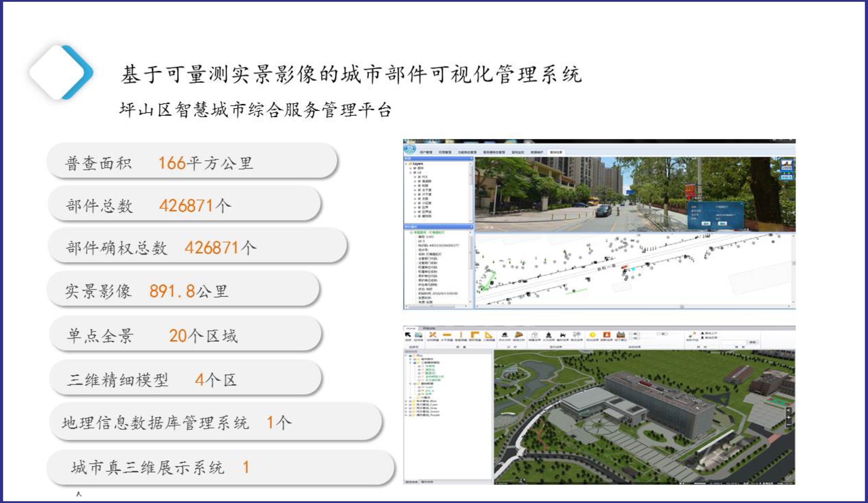Toggle first checkbox in 3D toolbar options

pyautogui.click(x=631, y=334)
